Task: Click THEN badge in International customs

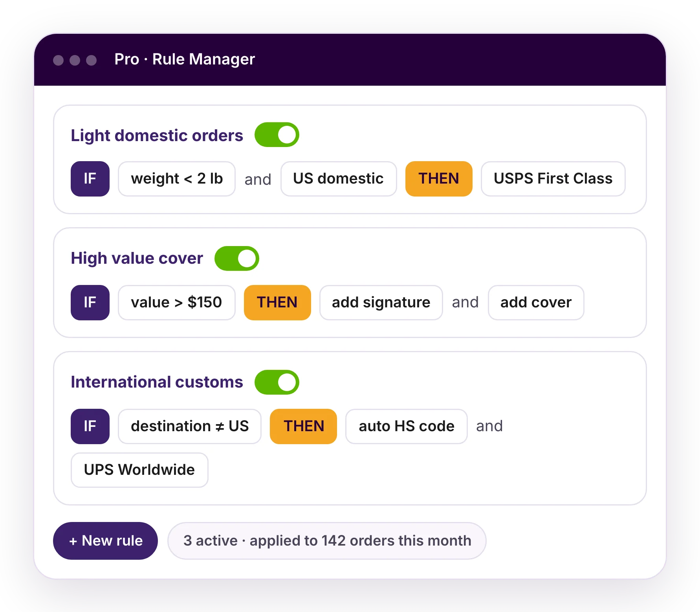Action: (x=303, y=426)
